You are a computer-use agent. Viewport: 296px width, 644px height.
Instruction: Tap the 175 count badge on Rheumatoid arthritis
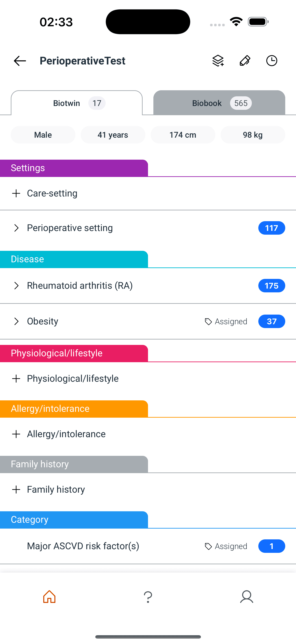pyautogui.click(x=272, y=285)
